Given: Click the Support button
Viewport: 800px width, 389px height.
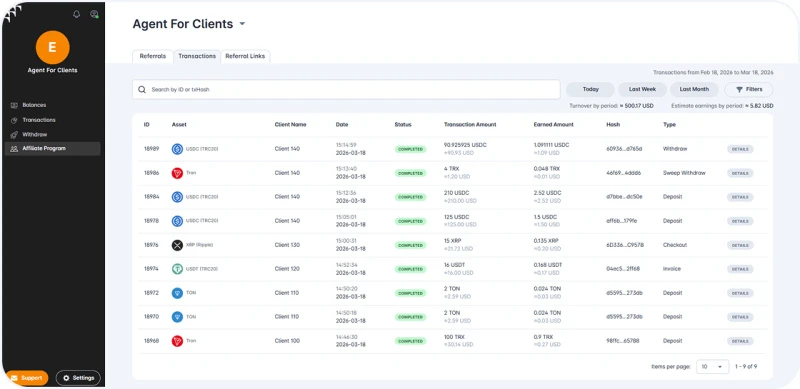Looking at the screenshot, I should coord(28,378).
